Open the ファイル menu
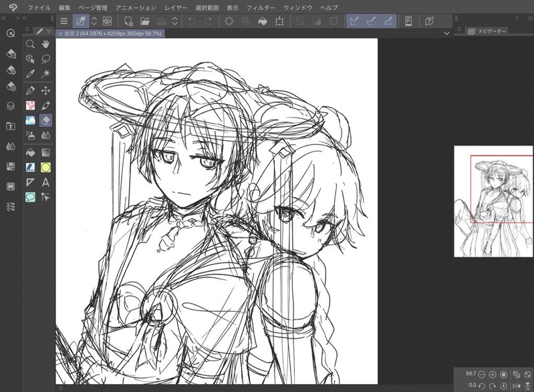Image resolution: width=534 pixels, height=392 pixels. 39,7
